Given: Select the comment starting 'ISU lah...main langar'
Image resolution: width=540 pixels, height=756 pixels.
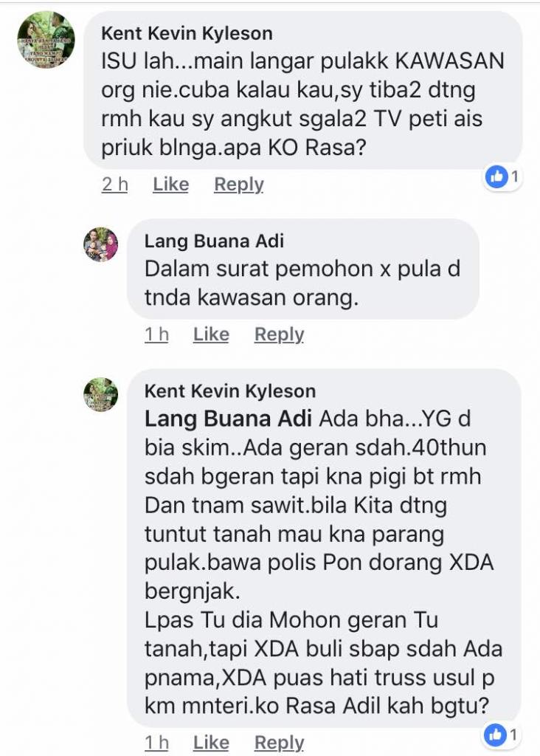Looking at the screenshot, I should (x=302, y=103).
